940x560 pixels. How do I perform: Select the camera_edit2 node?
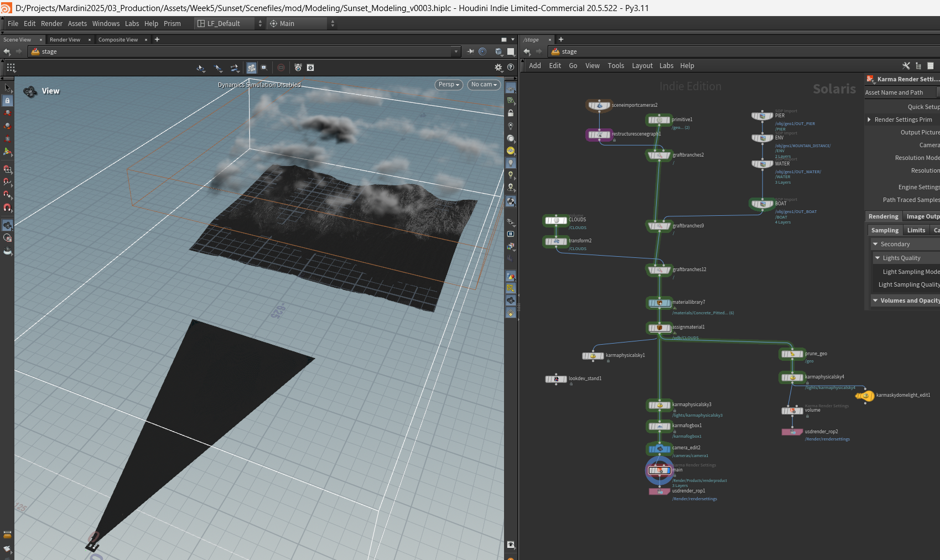point(659,448)
